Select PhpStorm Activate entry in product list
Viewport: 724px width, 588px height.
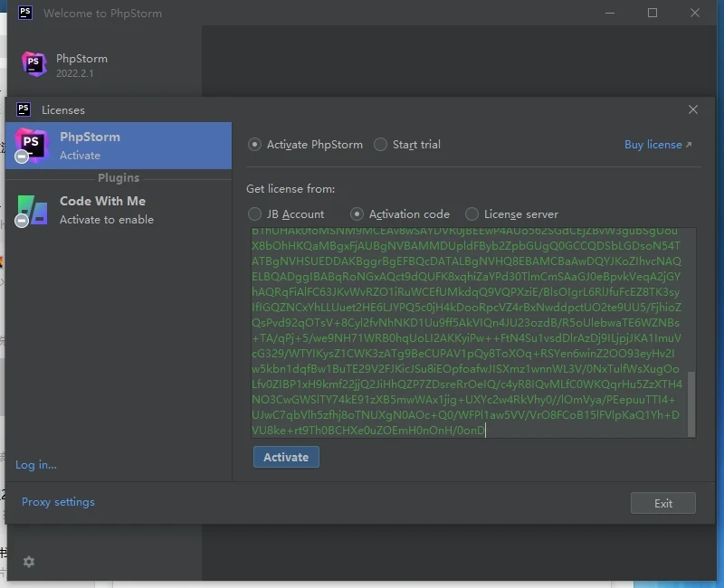pos(119,146)
